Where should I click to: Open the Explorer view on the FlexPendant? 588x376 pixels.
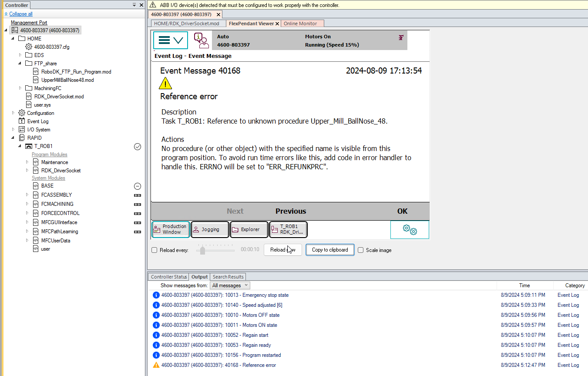pyautogui.click(x=249, y=229)
